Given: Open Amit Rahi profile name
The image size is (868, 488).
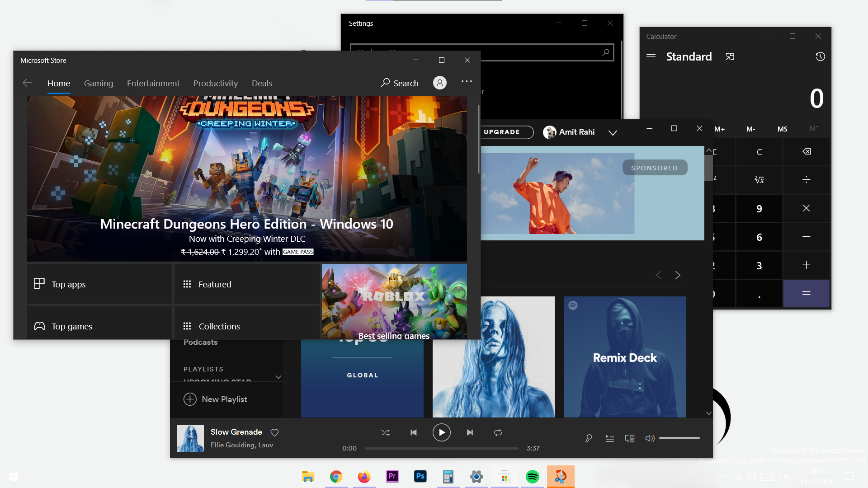Looking at the screenshot, I should pyautogui.click(x=577, y=132).
